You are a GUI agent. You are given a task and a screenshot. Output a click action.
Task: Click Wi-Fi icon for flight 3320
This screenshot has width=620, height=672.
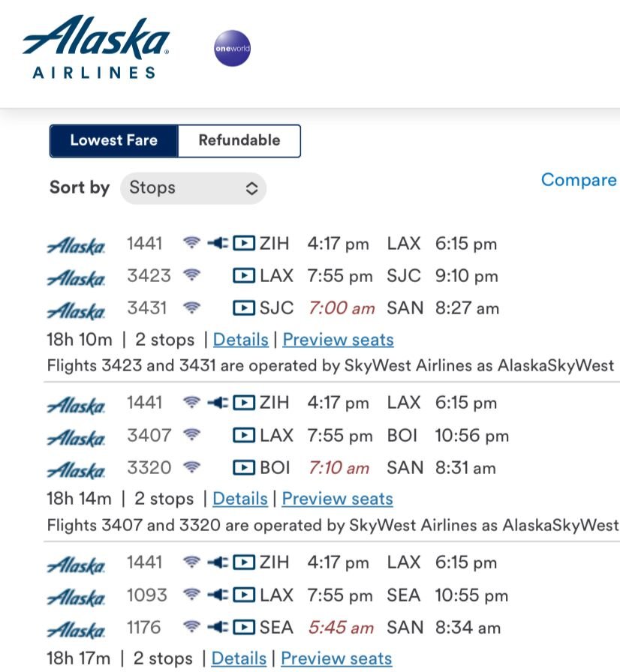tap(193, 467)
